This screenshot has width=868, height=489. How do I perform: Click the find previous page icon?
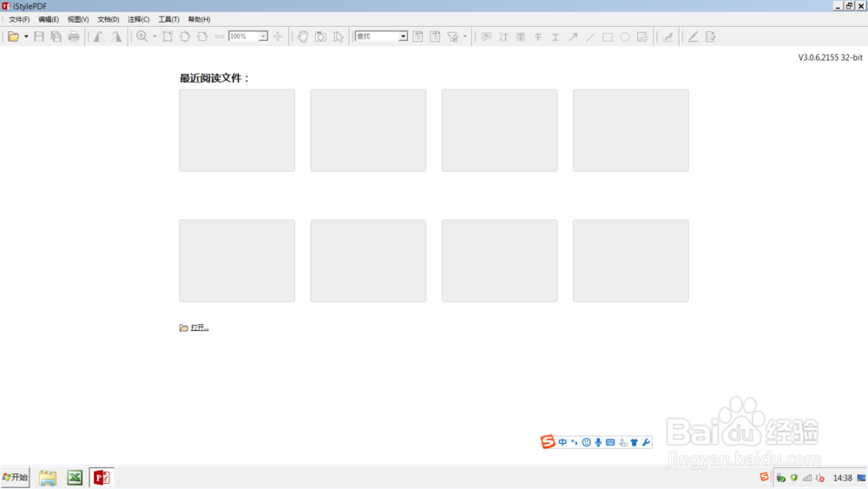click(418, 36)
